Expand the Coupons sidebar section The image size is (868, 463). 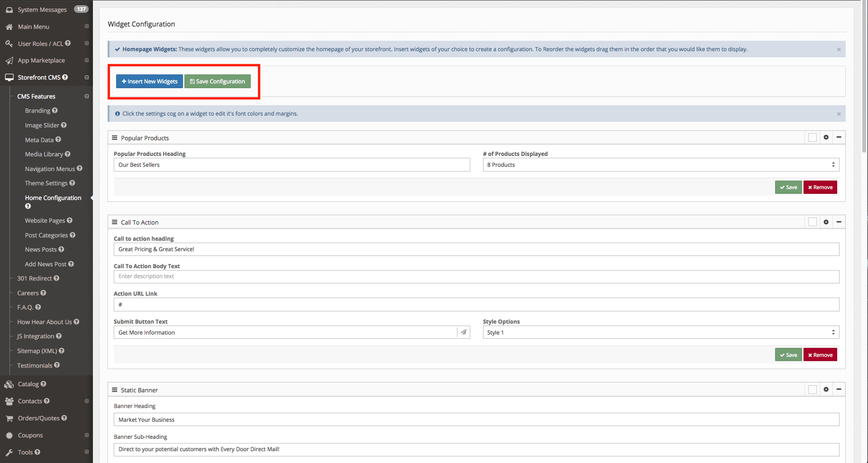(x=87, y=435)
